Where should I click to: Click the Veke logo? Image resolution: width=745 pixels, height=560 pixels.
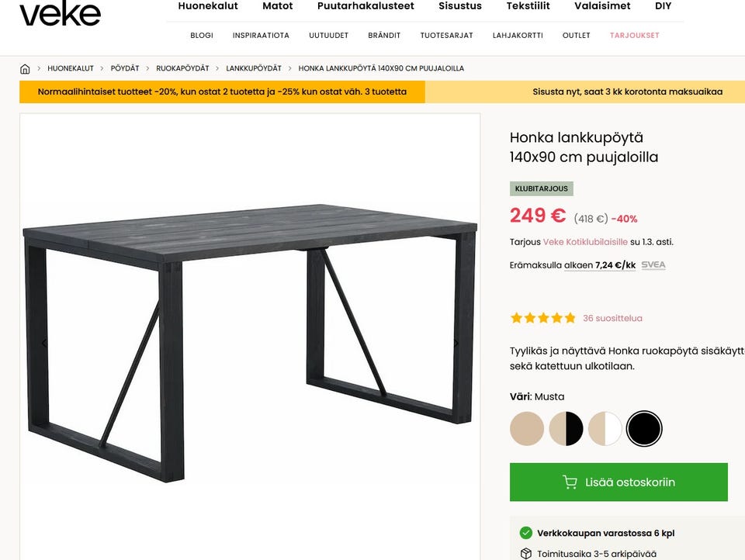pos(60,13)
